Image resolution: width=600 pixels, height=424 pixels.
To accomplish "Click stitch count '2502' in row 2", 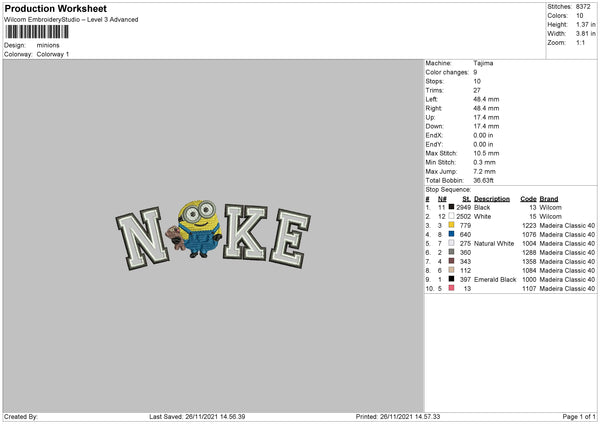I will 463,217.
